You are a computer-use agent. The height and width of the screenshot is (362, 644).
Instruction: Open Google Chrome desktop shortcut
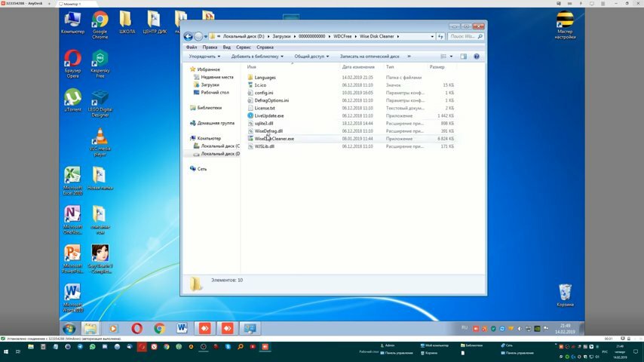[100, 26]
